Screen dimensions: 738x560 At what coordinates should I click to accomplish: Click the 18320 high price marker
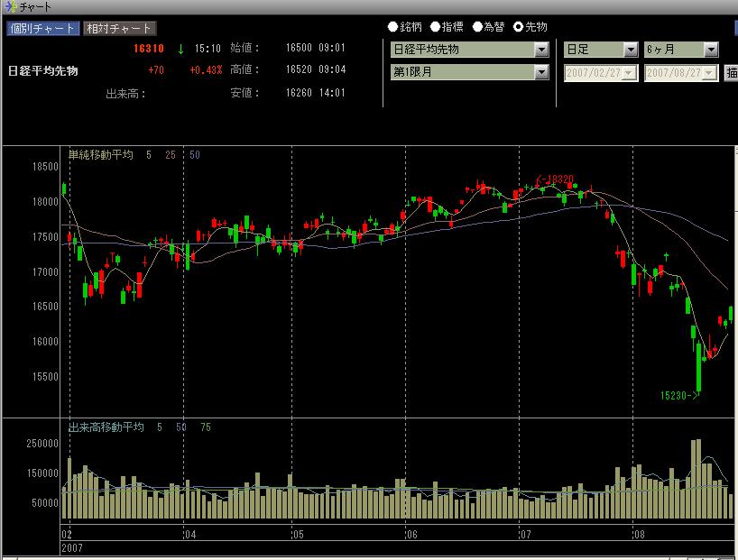pyautogui.click(x=555, y=180)
